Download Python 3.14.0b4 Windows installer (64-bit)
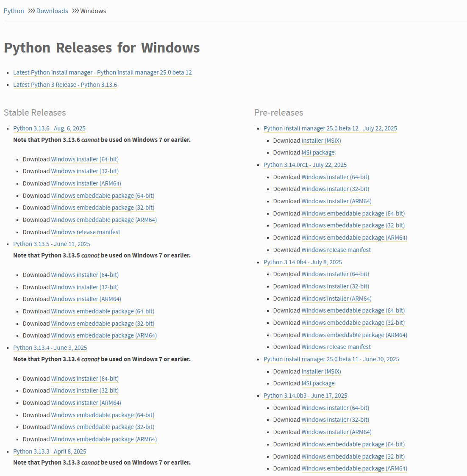Screen dimensions: 467x476 click(335, 274)
